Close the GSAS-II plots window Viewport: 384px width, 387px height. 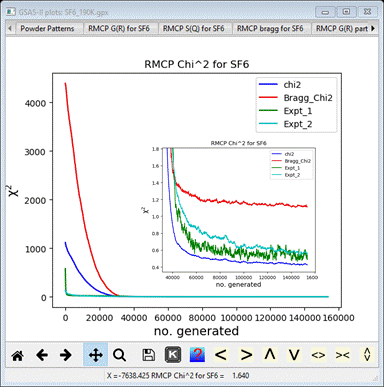[367, 12]
